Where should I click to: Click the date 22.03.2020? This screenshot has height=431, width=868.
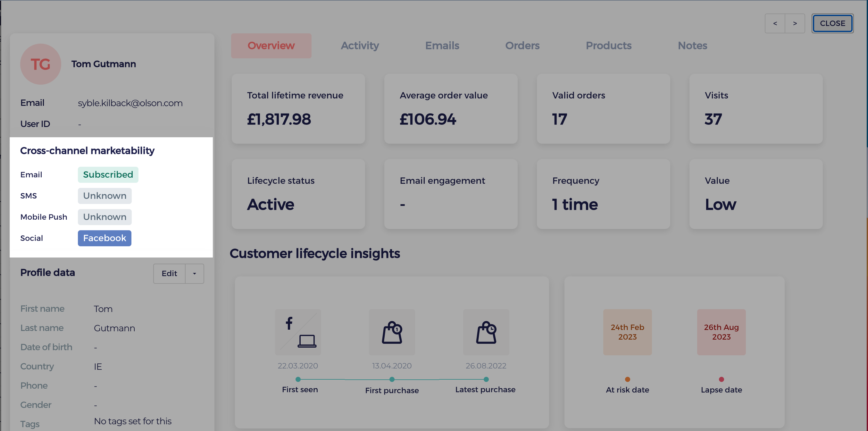297,366
